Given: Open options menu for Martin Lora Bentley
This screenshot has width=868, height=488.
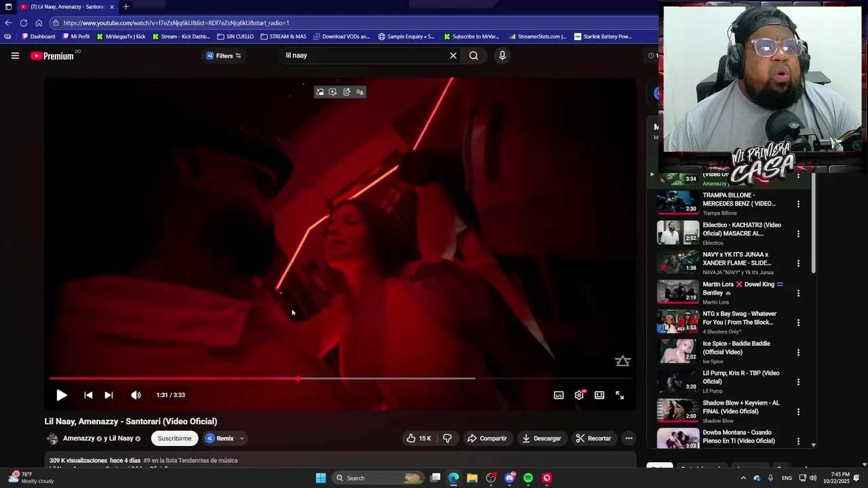Looking at the screenshot, I should pos(798,293).
